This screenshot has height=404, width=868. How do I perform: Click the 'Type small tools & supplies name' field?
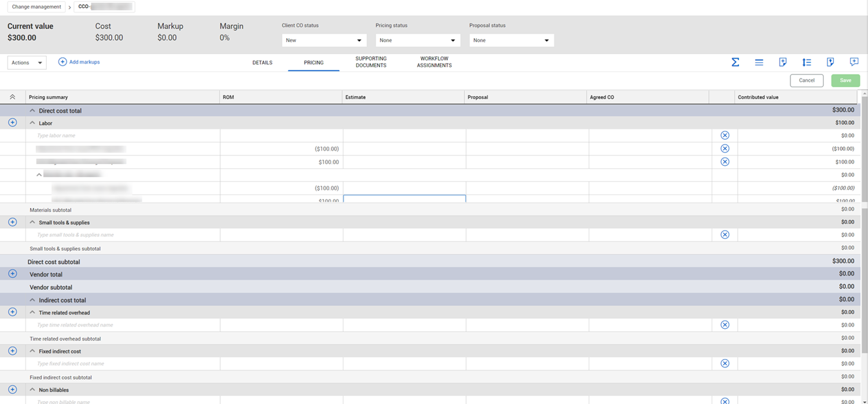pos(123,235)
